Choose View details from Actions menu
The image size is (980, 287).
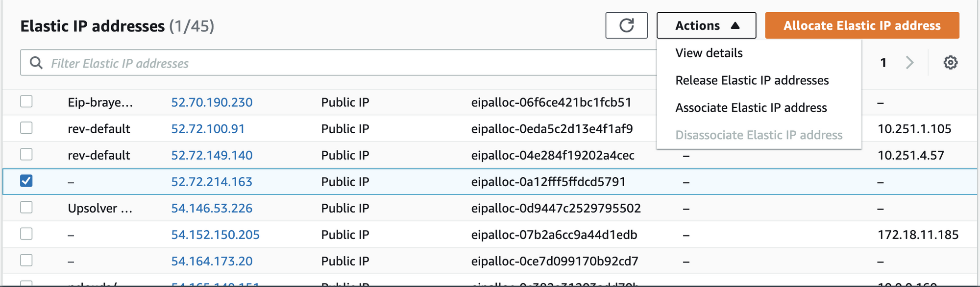pyautogui.click(x=709, y=53)
